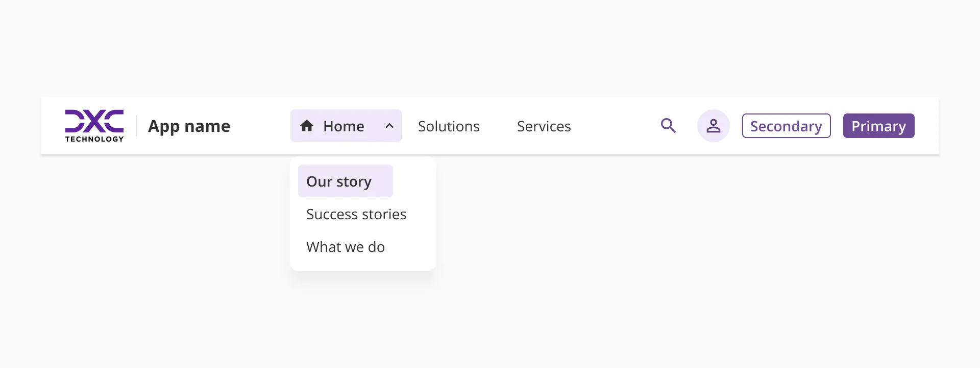Open the Services menu
This screenshot has height=368, width=980.
(544, 126)
